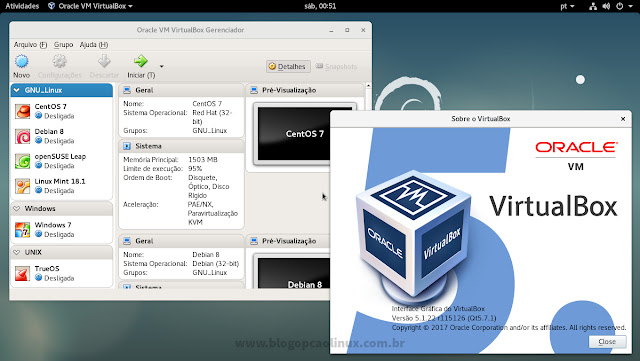Click the Novo new machine icon
This screenshot has width=640, height=361.
pyautogui.click(x=22, y=61)
